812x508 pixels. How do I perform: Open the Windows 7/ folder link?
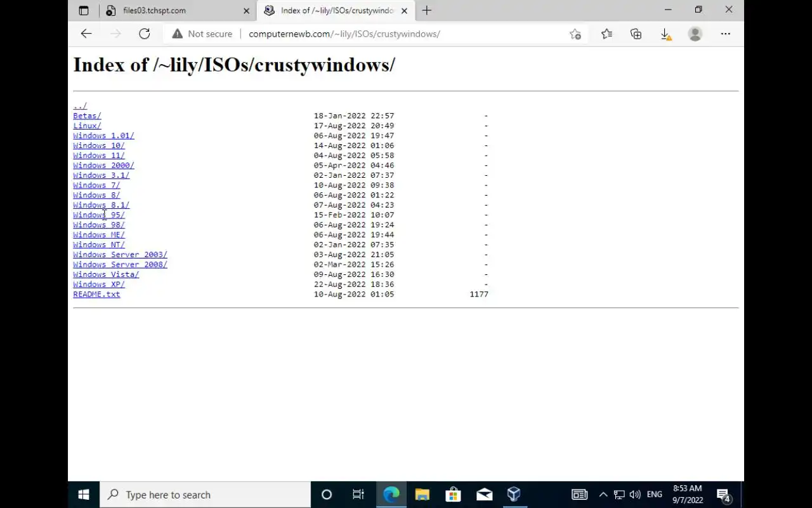pyautogui.click(x=96, y=185)
